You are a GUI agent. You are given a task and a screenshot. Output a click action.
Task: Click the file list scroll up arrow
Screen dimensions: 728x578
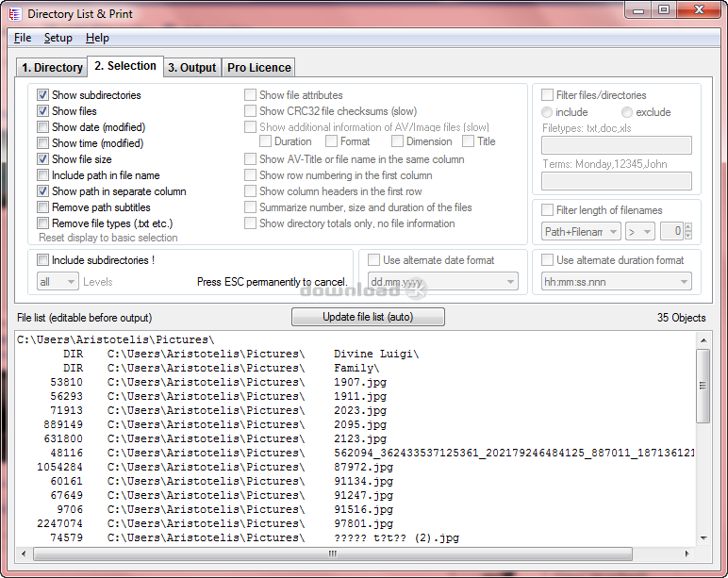coord(703,340)
